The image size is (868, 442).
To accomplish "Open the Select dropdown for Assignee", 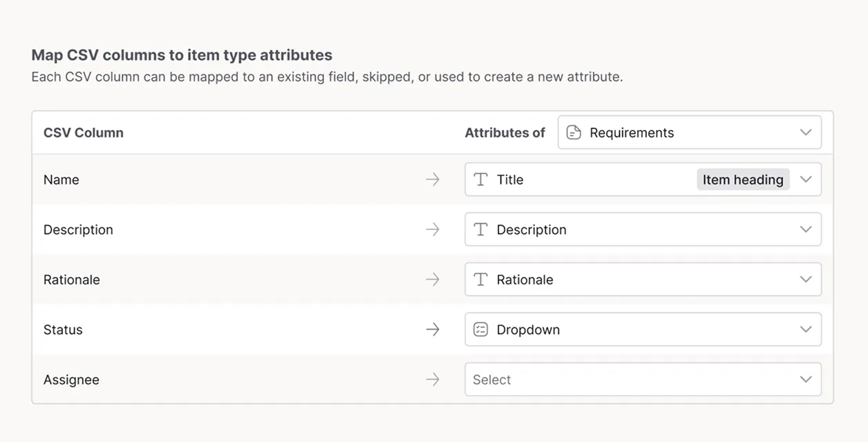I will pos(643,380).
